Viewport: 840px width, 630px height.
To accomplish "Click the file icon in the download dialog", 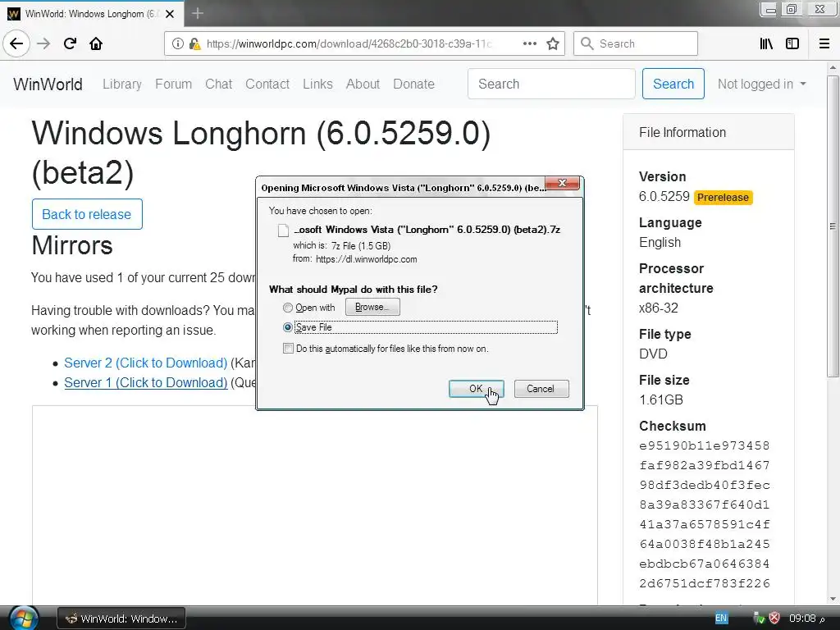I will coord(283,231).
